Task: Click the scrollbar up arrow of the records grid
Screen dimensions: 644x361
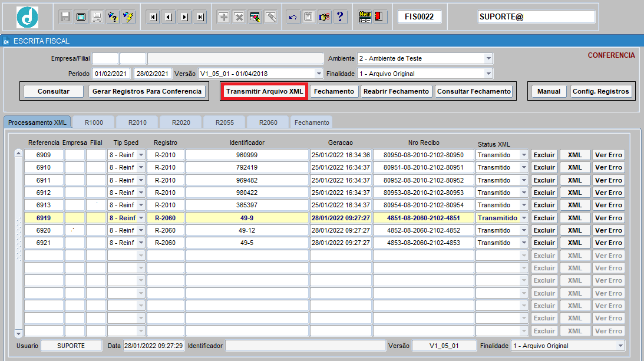Action: pos(18,154)
